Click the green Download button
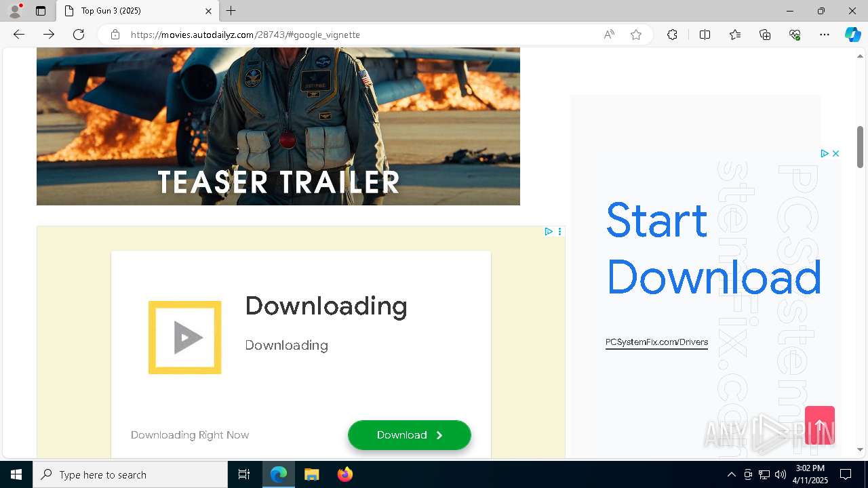 [x=410, y=435]
